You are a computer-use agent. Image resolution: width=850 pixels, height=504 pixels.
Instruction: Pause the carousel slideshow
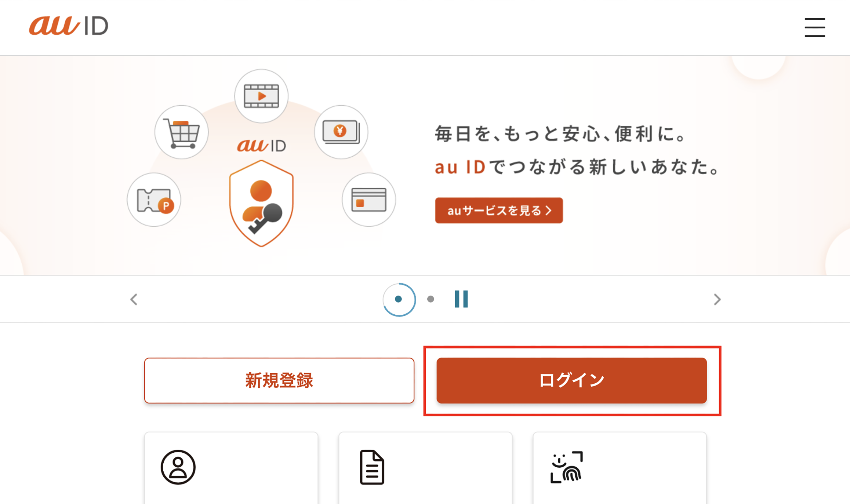tap(461, 299)
